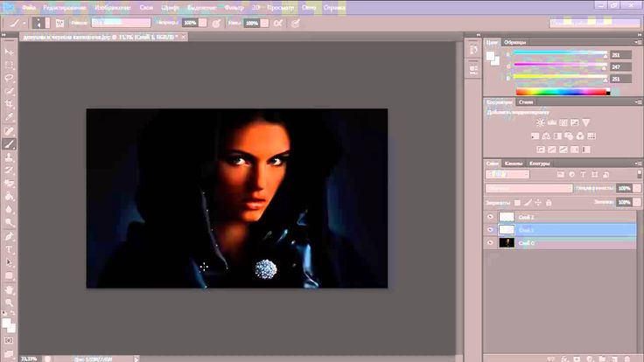Viewport: 644px width, 362px height.
Task: Select the Eyedropper tool
Action: tap(9, 117)
